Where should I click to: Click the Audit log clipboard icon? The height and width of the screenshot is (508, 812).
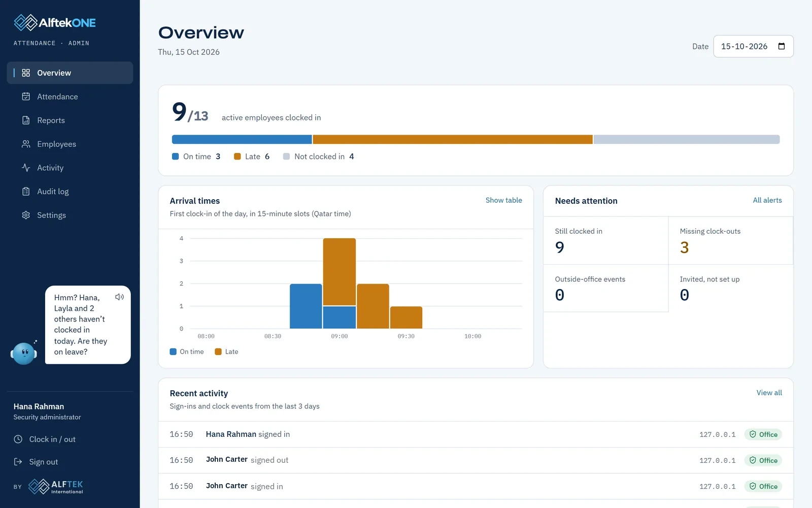(x=26, y=192)
